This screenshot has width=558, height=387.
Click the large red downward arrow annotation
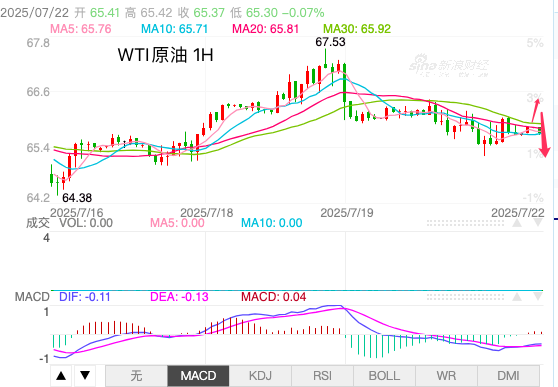click(x=544, y=135)
